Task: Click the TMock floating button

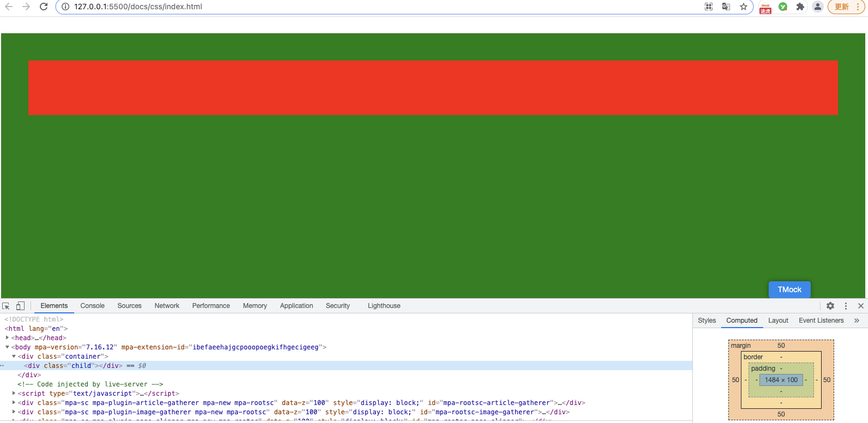Action: coord(789,289)
